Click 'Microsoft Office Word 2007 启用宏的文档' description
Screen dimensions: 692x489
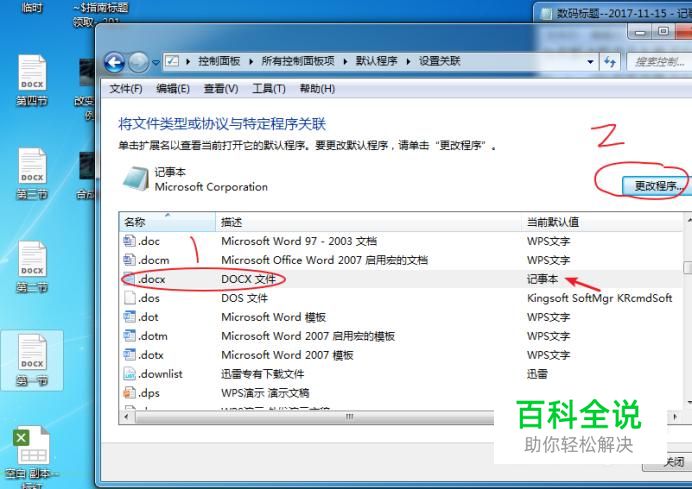click(324, 260)
